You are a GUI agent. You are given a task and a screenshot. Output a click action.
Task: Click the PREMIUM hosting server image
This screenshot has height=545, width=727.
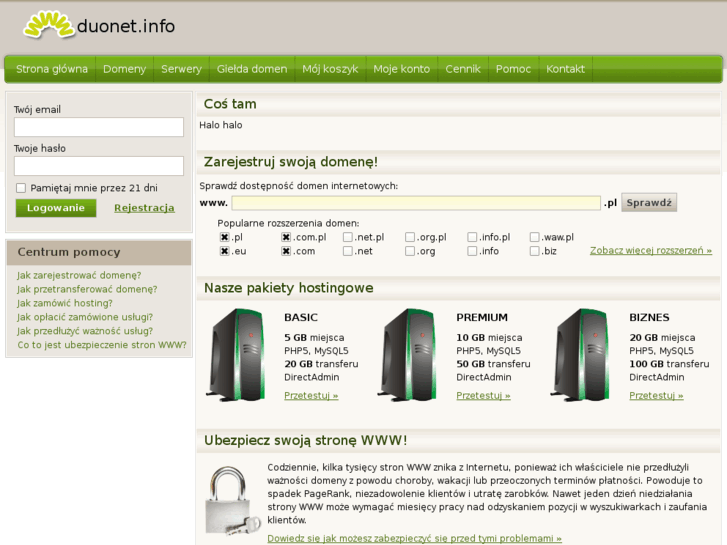408,355
